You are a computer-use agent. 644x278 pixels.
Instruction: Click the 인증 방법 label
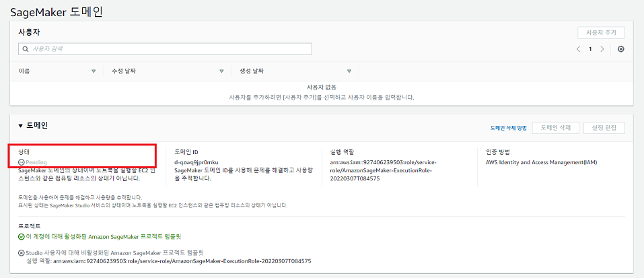tap(497, 151)
